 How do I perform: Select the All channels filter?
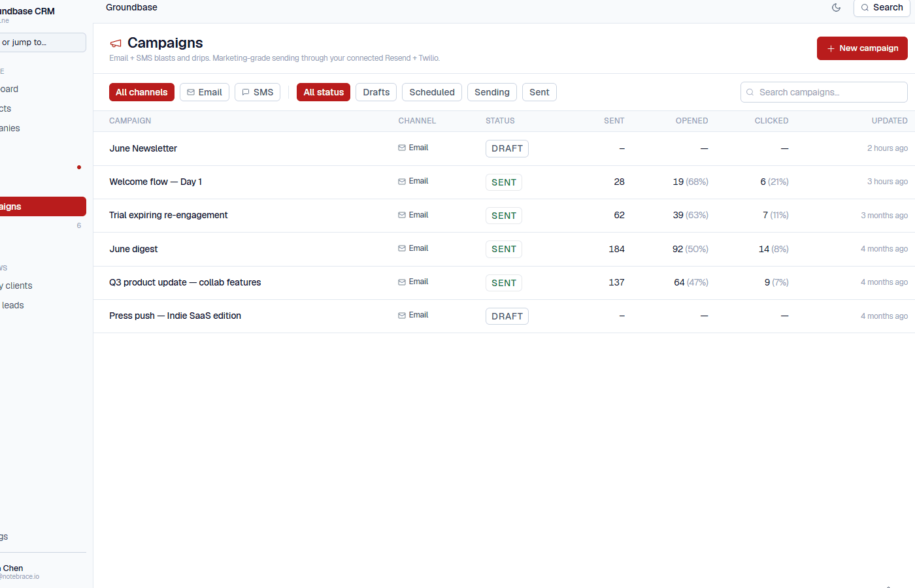(142, 92)
